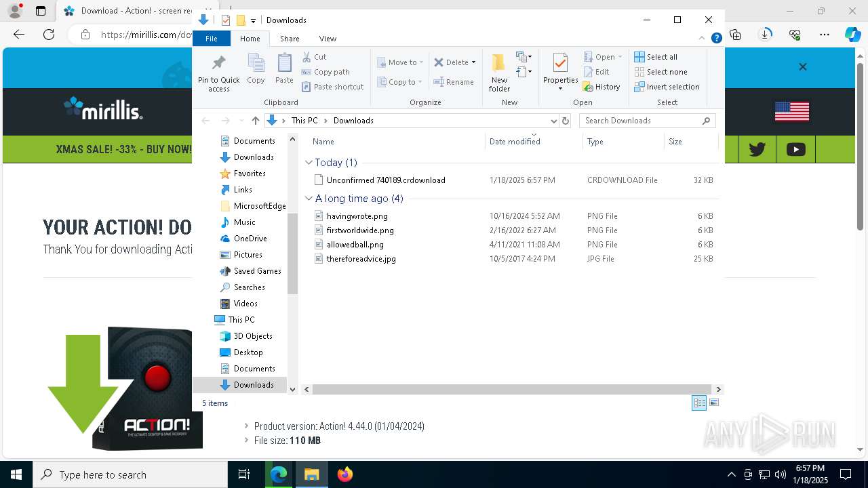Open History in ribbon
This screenshot has height=488, width=868.
click(x=602, y=87)
